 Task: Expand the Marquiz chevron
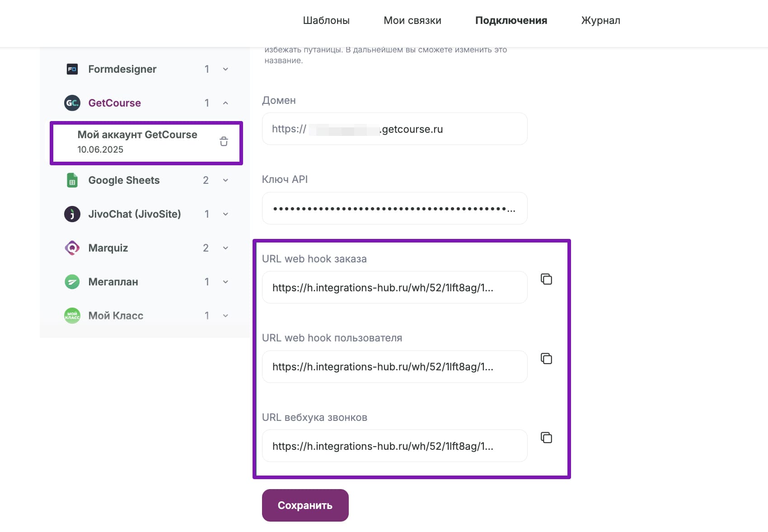coord(225,248)
